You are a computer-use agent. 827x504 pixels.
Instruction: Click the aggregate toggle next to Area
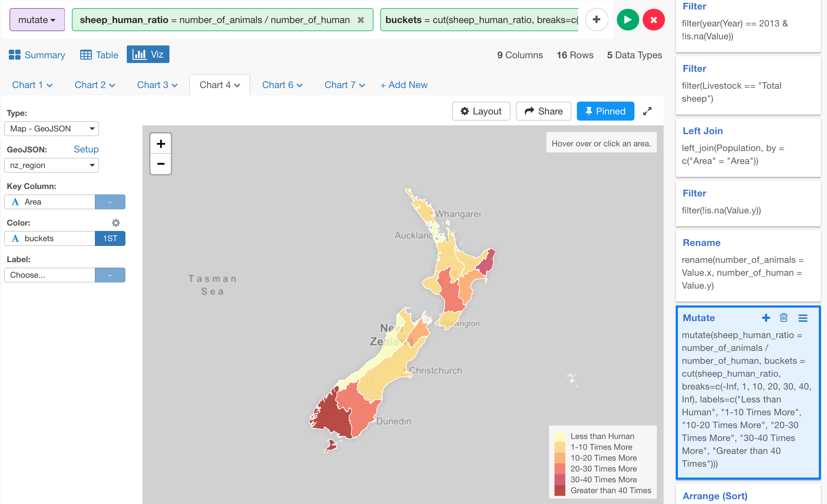click(x=110, y=202)
